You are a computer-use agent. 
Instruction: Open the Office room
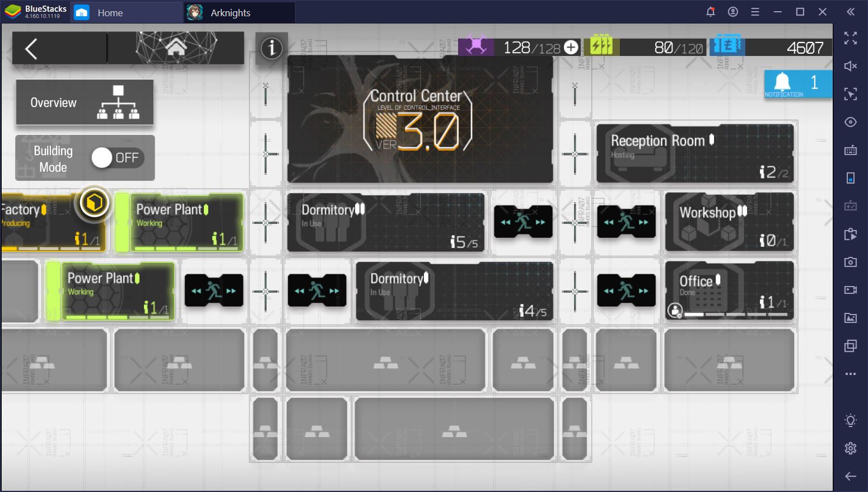tap(729, 290)
